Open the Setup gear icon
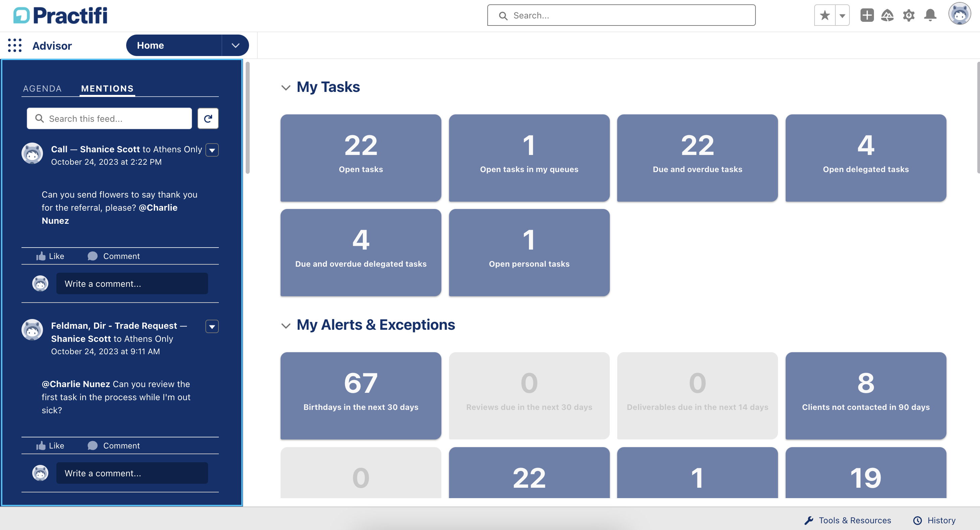The width and height of the screenshot is (980, 530). tap(909, 15)
